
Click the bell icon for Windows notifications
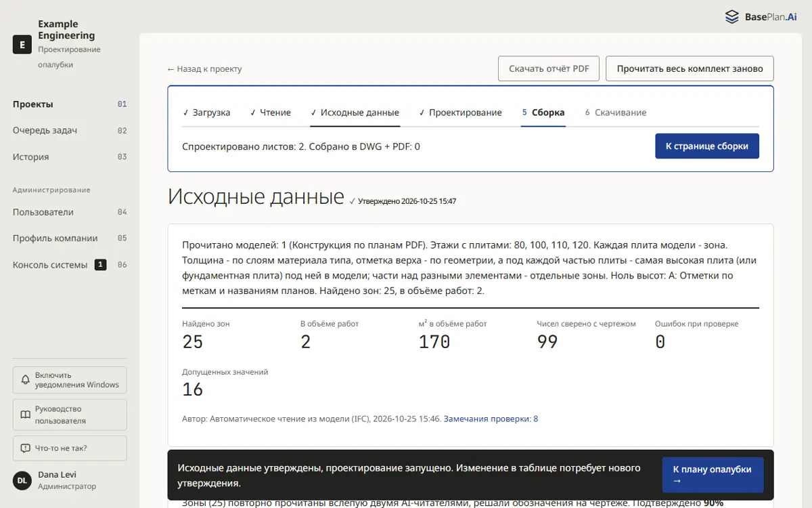point(25,380)
